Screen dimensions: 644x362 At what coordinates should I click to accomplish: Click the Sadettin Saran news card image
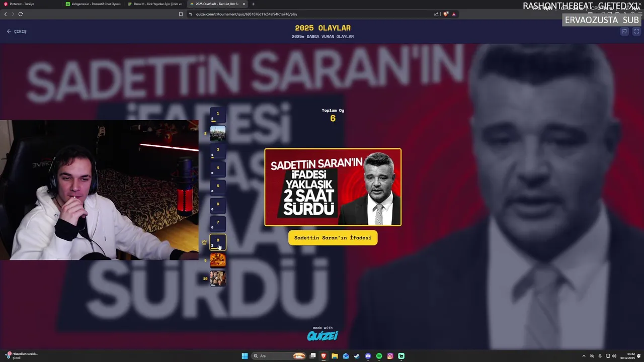click(333, 187)
